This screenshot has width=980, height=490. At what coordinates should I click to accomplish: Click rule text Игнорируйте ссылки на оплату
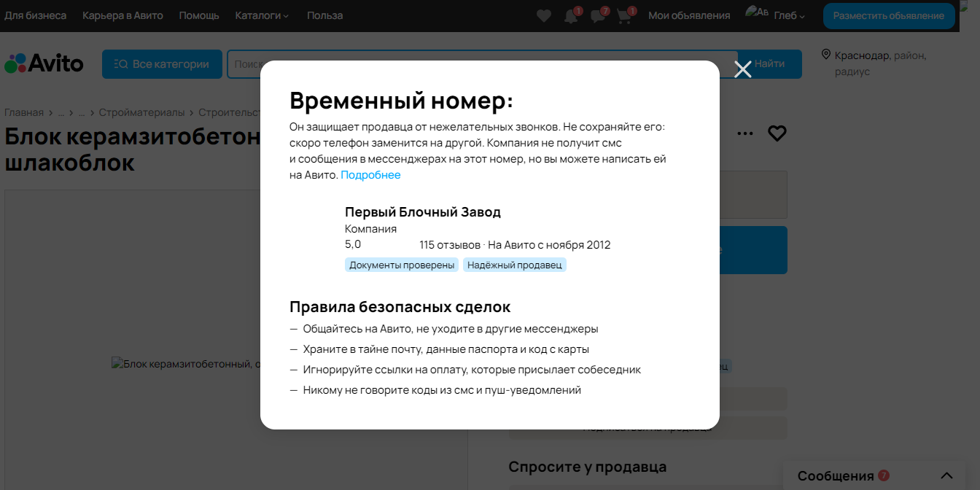tap(472, 370)
